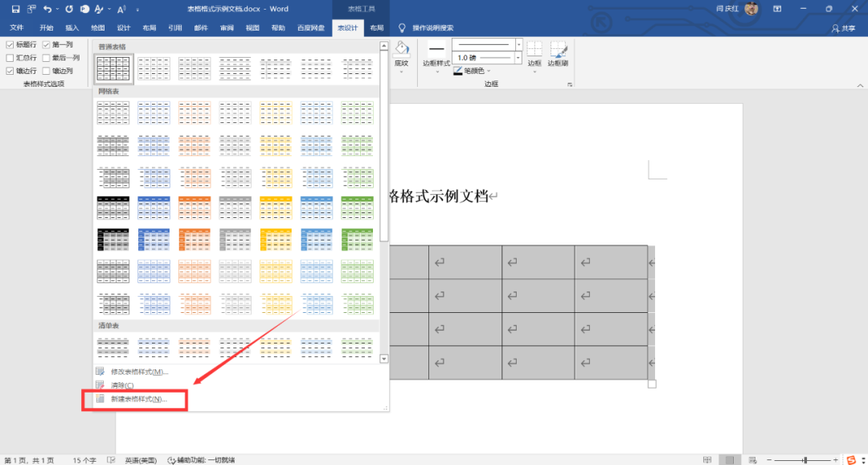Enable the 镶边列 (Banded Columns) checkbox
Viewport: 868px width, 465px height.
point(46,71)
